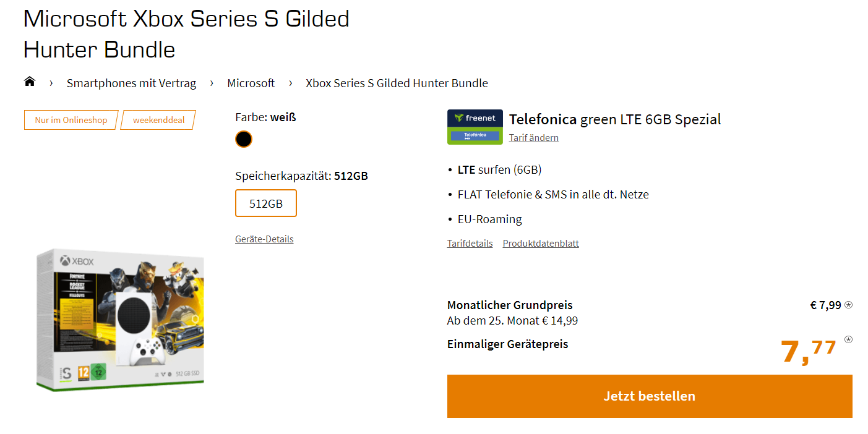Image resolution: width=868 pixels, height=434 pixels.
Task: Click the Microsoft Xbox Series S page heading
Action: 186,34
